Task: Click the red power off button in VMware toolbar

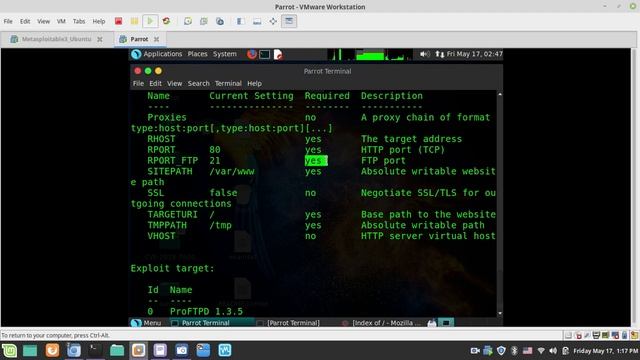Action: point(118,21)
